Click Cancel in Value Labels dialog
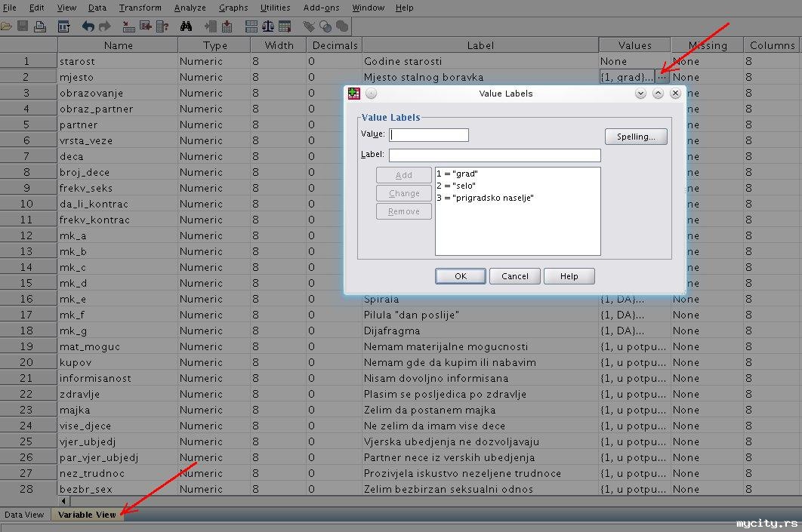This screenshot has height=532, width=802. pos(514,276)
